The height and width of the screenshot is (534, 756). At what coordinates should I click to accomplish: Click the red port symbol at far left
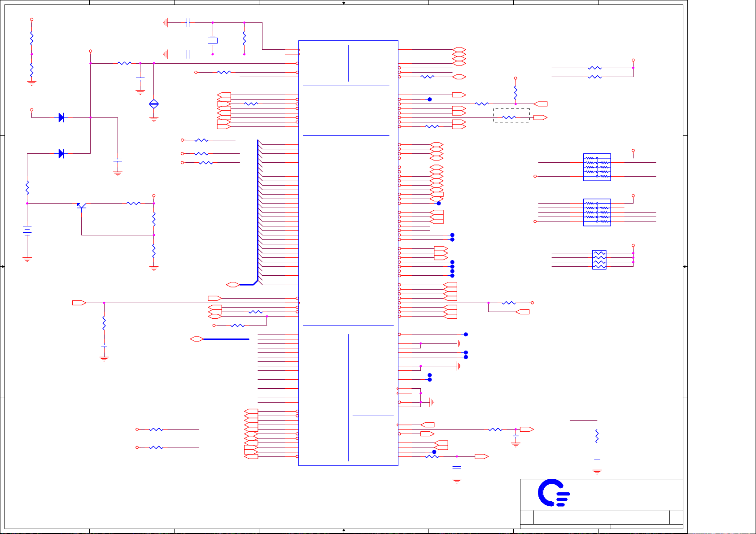pyautogui.click(x=79, y=303)
